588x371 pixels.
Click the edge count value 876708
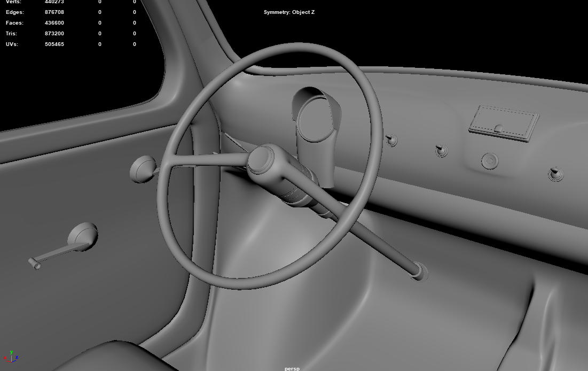click(x=54, y=12)
